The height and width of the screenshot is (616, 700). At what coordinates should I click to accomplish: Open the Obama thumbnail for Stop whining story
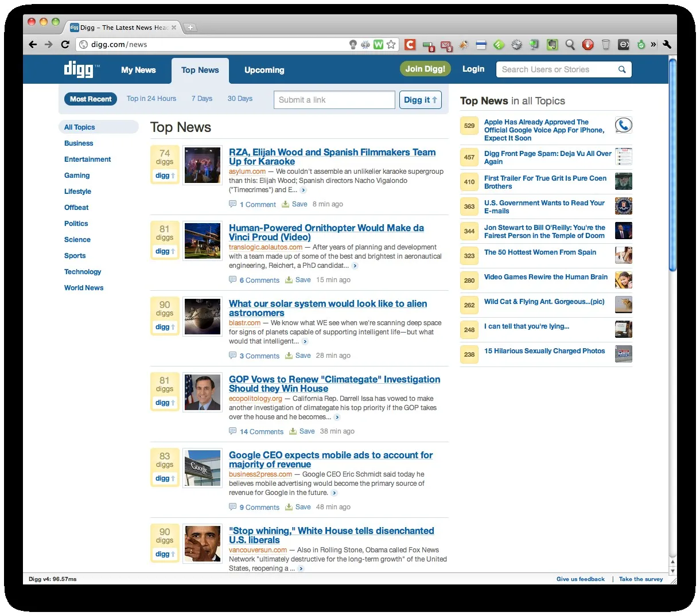point(203,544)
